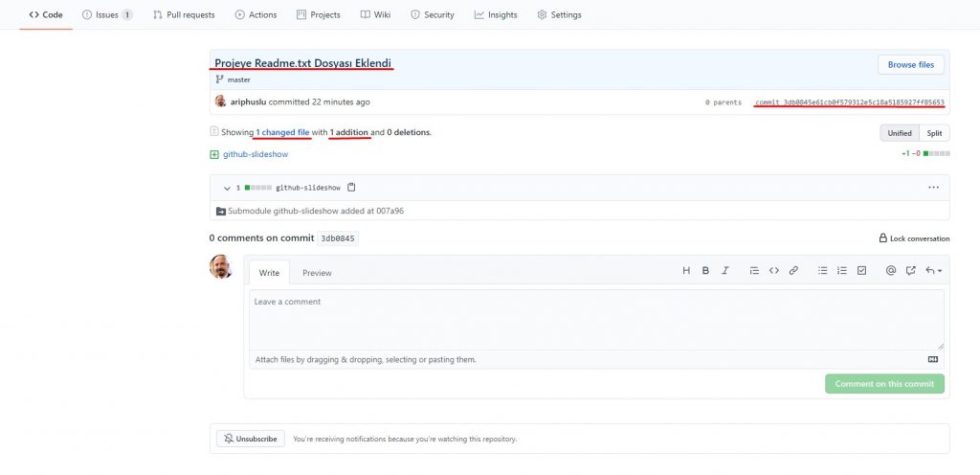Open the Issues tab
This screenshot has width=980, height=475.
[x=107, y=14]
